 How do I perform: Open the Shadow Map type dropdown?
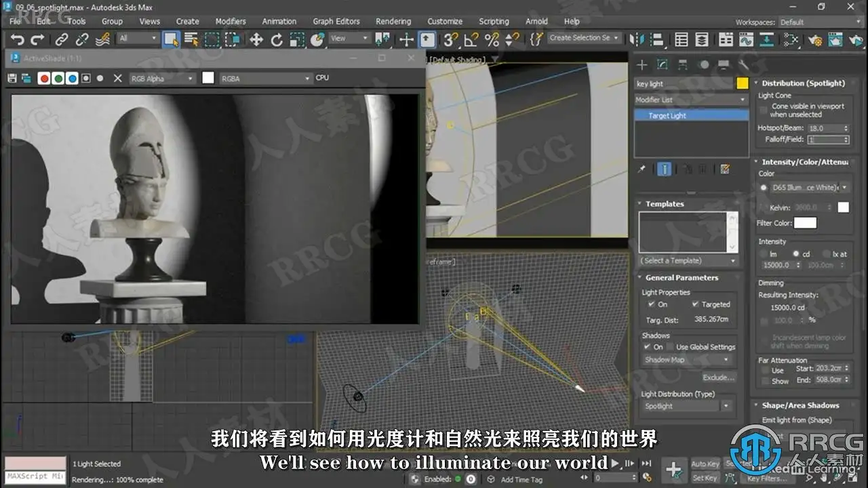click(687, 360)
